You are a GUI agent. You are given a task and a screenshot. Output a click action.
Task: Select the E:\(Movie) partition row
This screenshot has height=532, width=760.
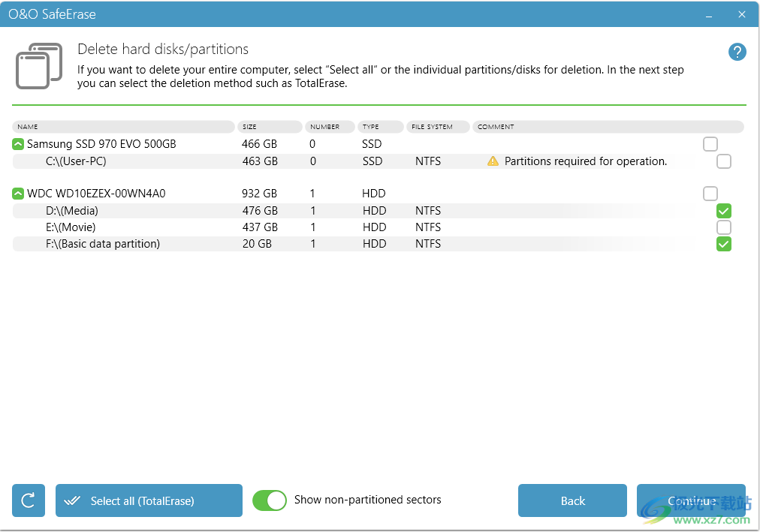(x=378, y=227)
